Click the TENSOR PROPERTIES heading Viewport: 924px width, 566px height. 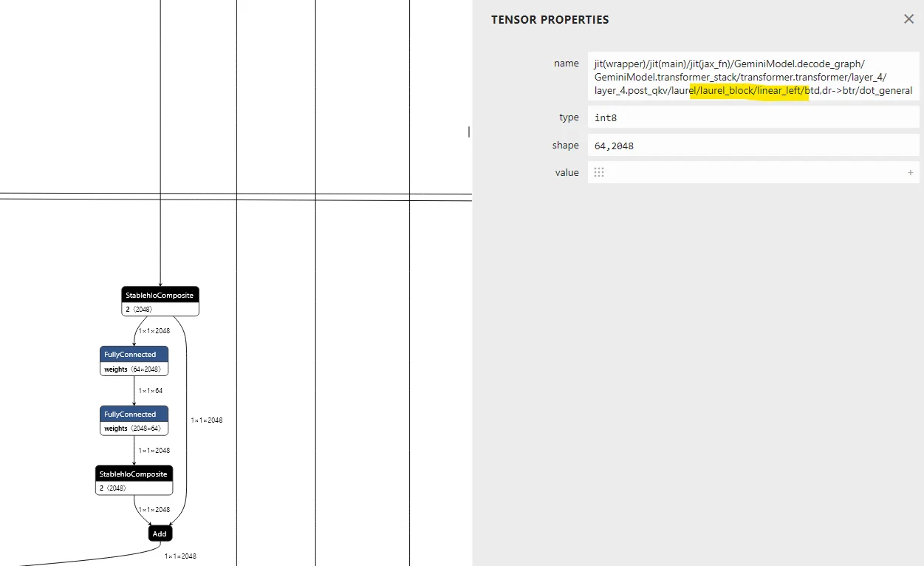(x=550, y=20)
